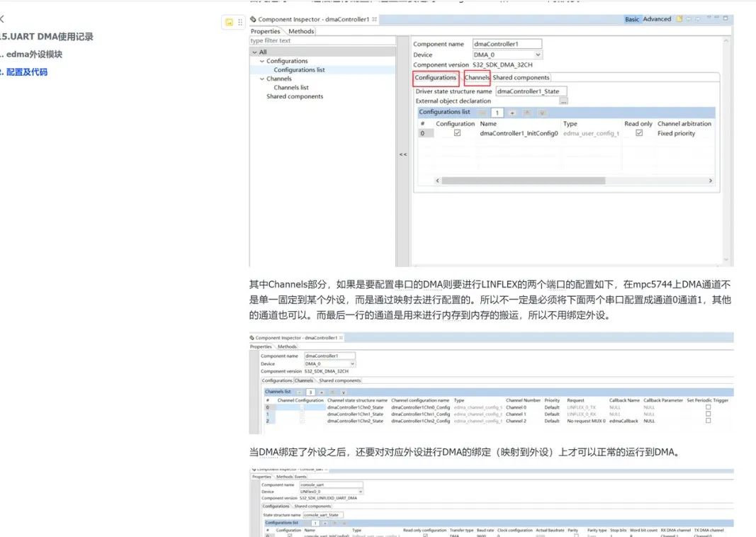
Task: Select Configurations list in the inspector tree
Action: 299,70
